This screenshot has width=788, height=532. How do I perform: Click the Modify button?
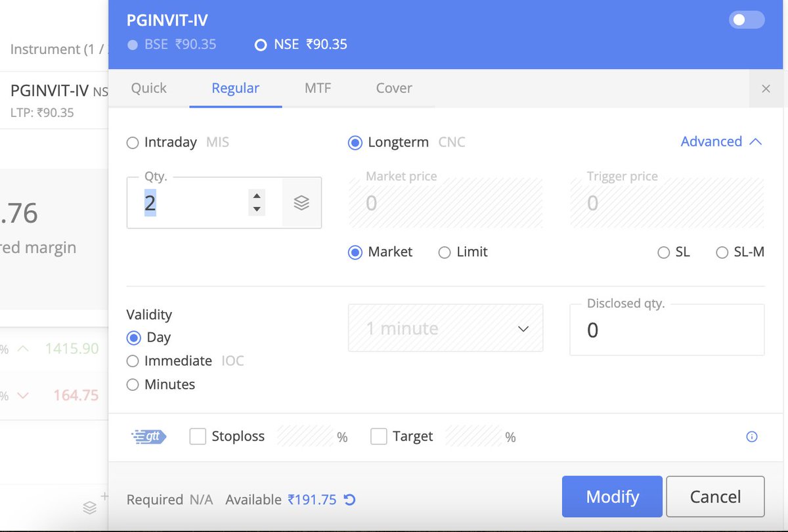click(x=613, y=497)
